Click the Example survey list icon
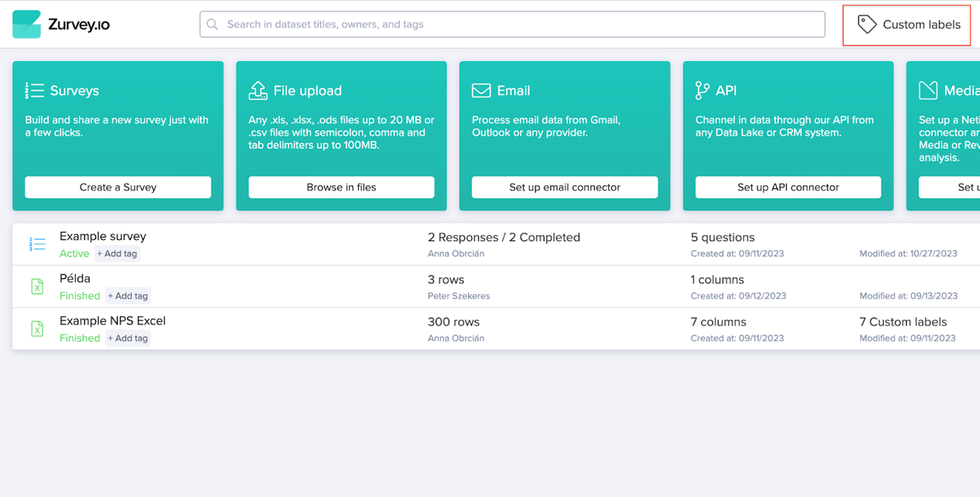The height and width of the screenshot is (497, 980). [37, 244]
